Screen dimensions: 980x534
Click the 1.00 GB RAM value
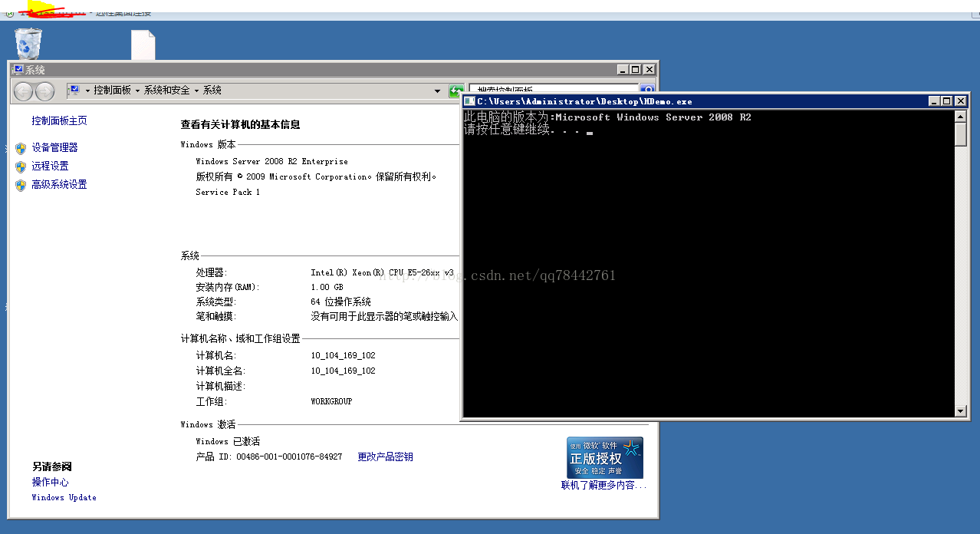coord(327,287)
